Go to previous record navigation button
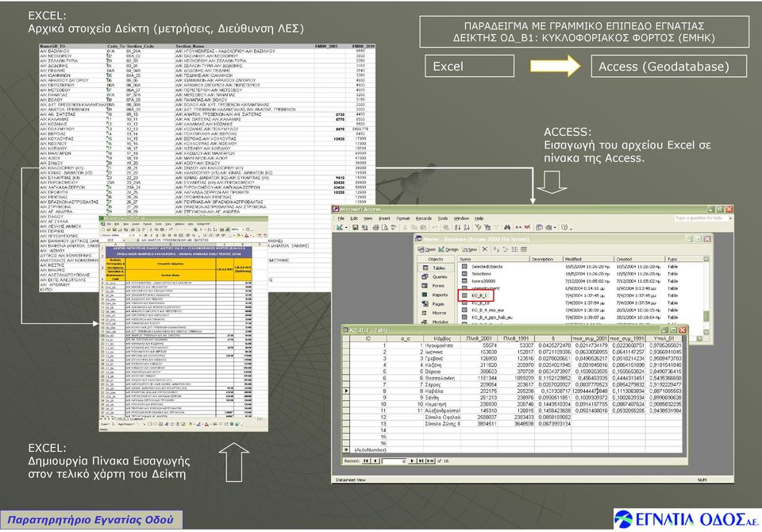 pos(375,461)
